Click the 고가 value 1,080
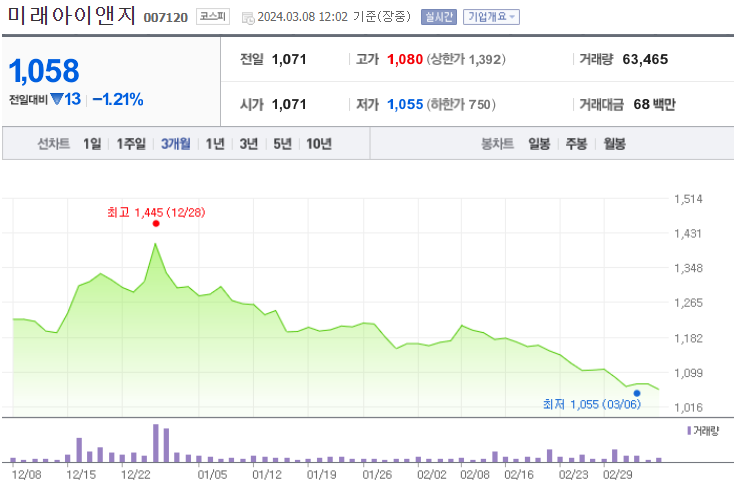Image resolution: width=734 pixels, height=503 pixels. [405, 59]
